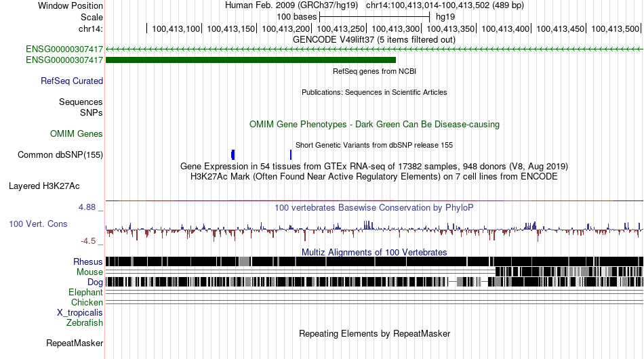This screenshot has width=644, height=359.
Task: Select the Dog alignment label
Action: point(95,282)
